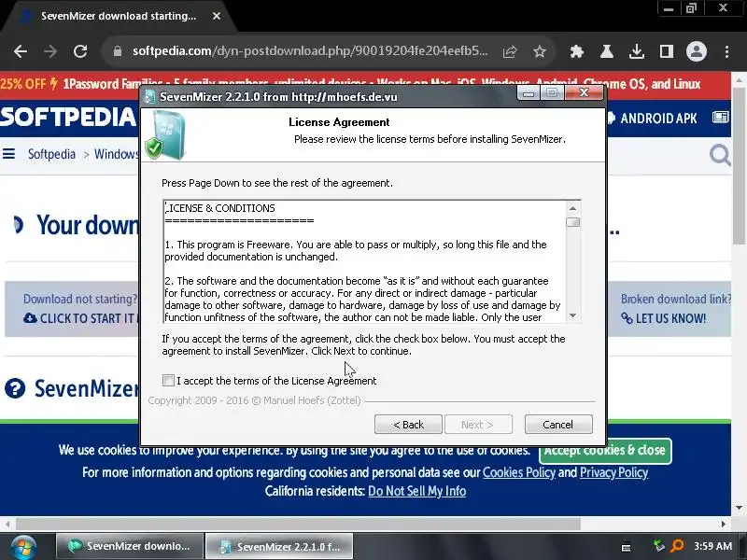Go forward in Chrome browser
747x560 pixels.
click(50, 51)
